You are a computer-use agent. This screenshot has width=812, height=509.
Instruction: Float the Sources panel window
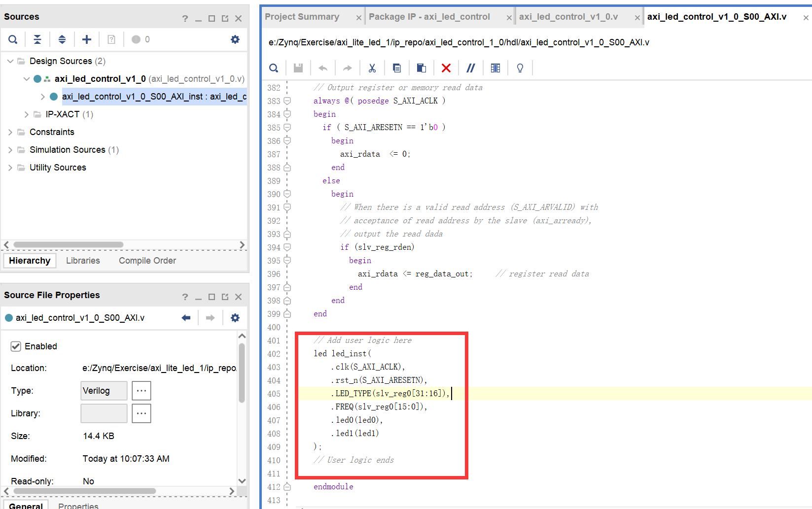(225, 19)
